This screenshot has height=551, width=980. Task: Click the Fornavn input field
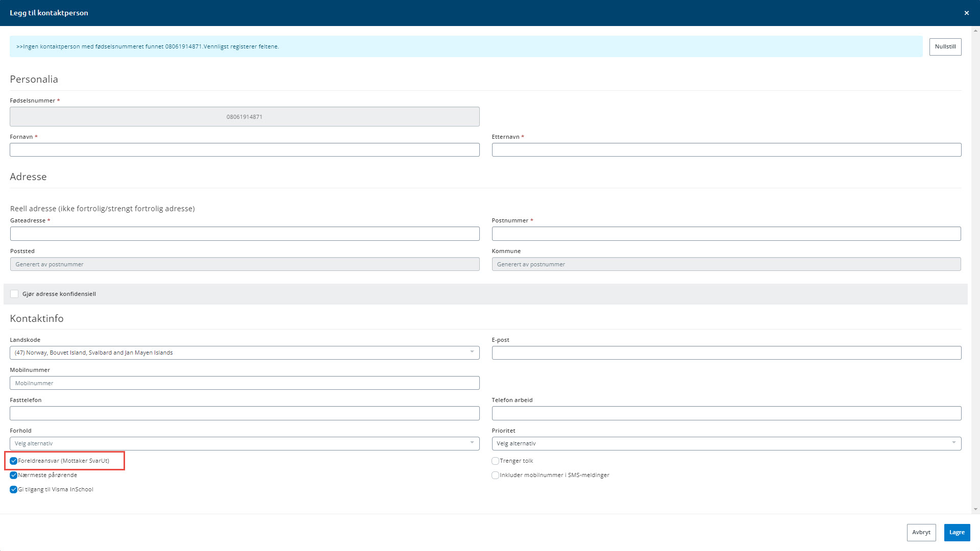click(244, 150)
